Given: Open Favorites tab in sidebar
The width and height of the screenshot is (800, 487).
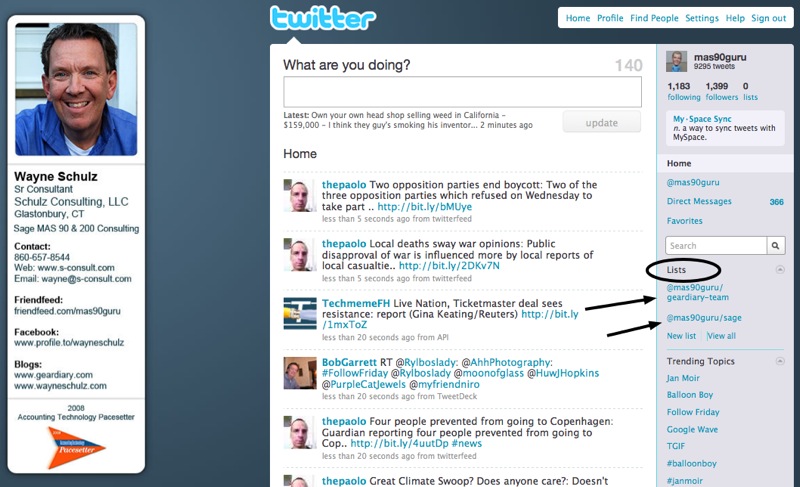Looking at the screenshot, I should point(685,221).
